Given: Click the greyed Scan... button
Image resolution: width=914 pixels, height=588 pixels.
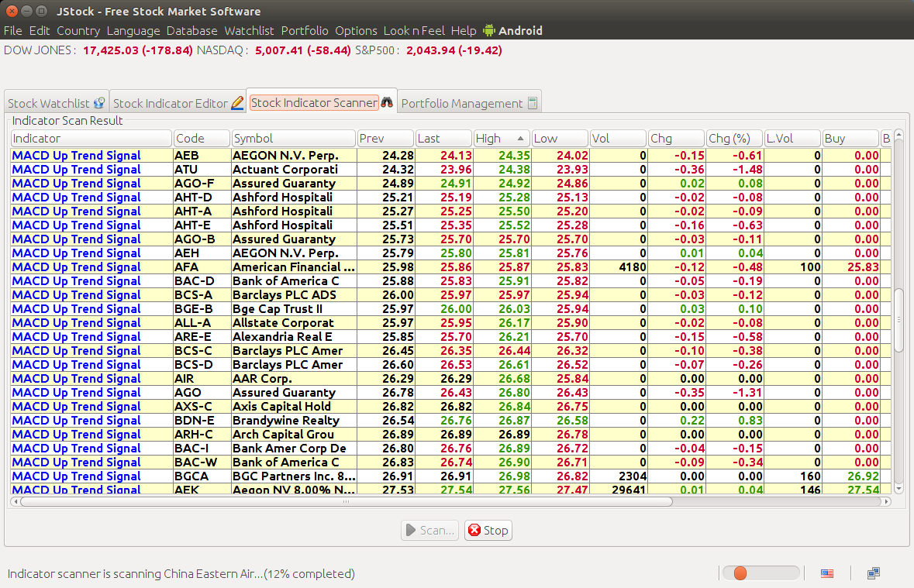Looking at the screenshot, I should coord(429,531).
